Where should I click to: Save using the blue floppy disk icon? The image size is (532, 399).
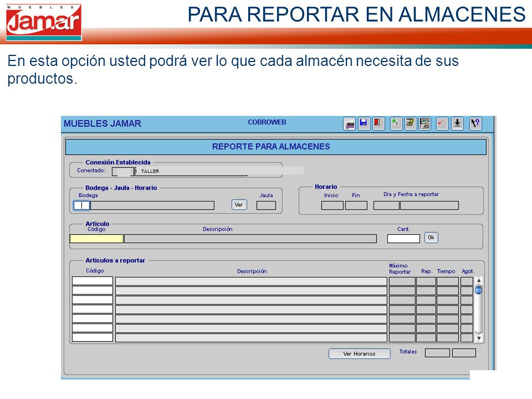click(x=364, y=124)
